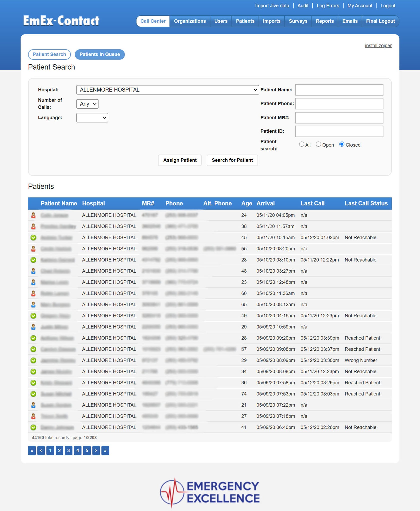Select the All patient search radio button
Screen dimensions: 420x511
301,144
